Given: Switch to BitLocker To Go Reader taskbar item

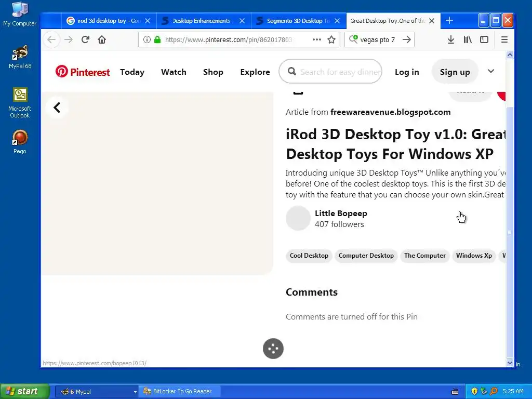Looking at the screenshot, I should point(179,392).
